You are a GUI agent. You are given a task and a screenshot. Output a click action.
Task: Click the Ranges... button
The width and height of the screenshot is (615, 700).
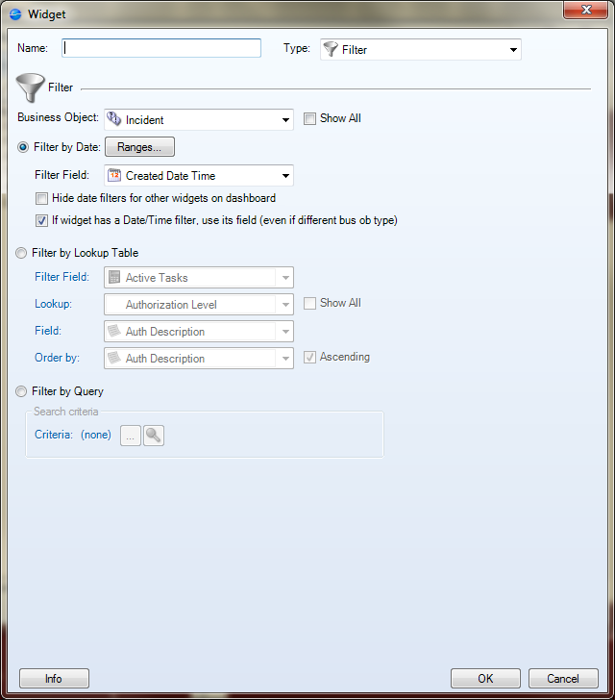(139, 147)
